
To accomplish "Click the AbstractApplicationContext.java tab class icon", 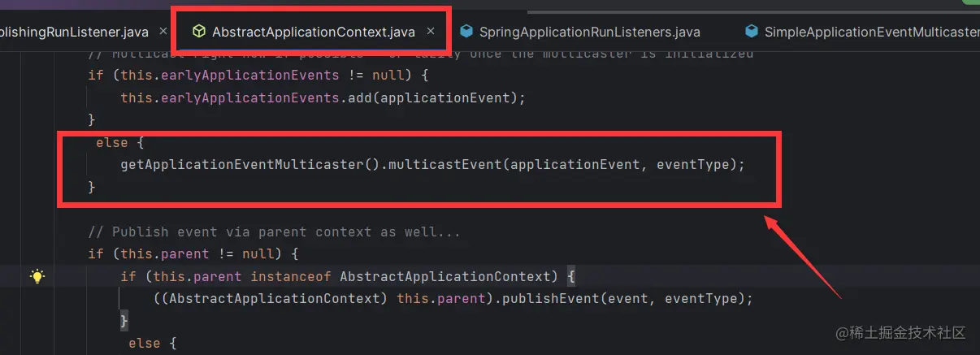I will (x=198, y=32).
